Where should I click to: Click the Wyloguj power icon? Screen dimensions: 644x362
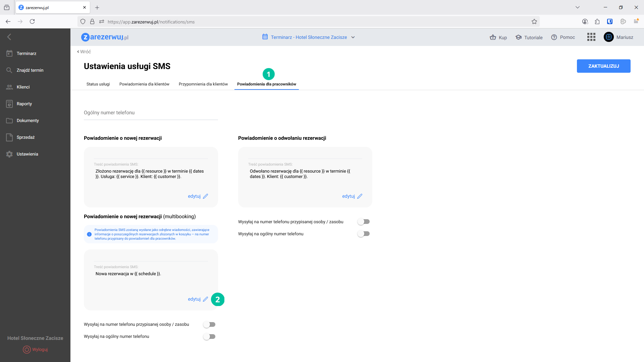click(x=26, y=350)
